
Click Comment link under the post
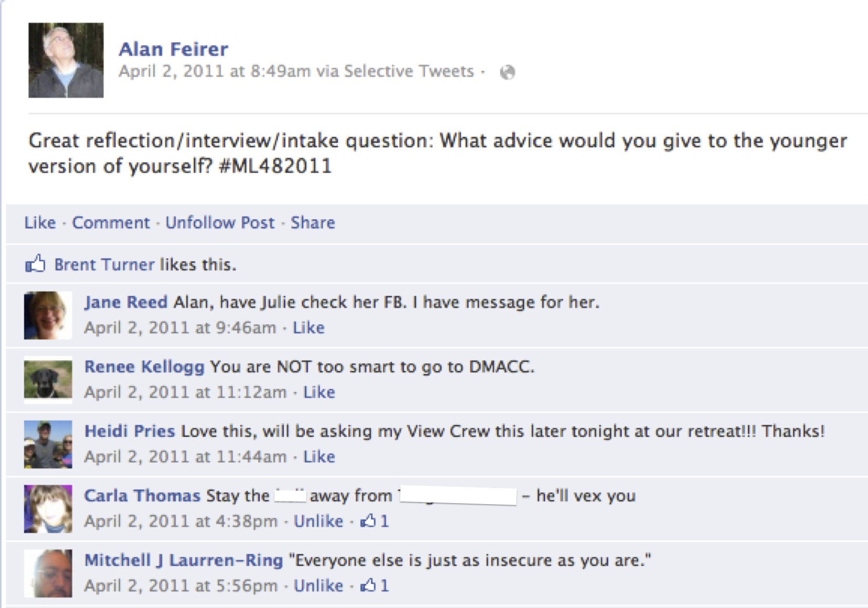point(111,222)
